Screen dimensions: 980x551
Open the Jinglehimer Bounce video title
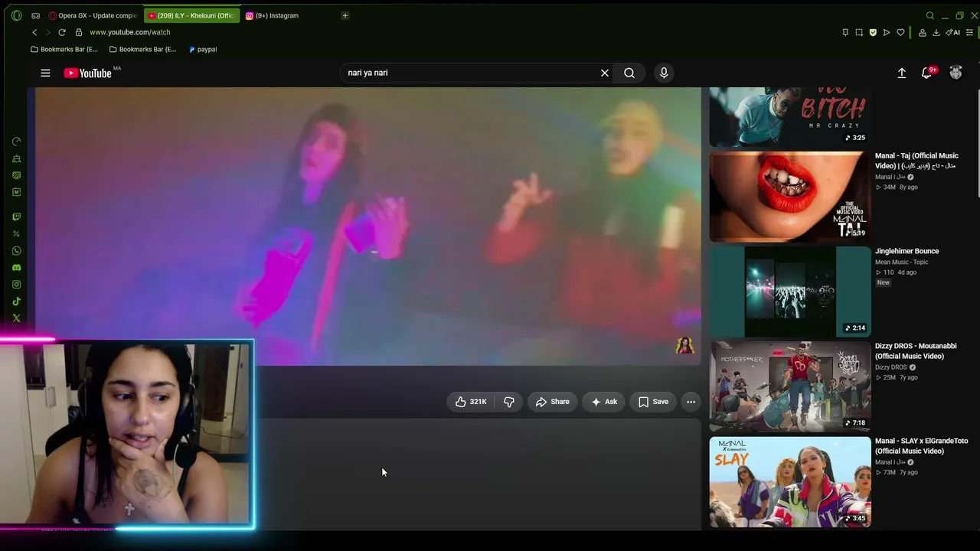[906, 251]
